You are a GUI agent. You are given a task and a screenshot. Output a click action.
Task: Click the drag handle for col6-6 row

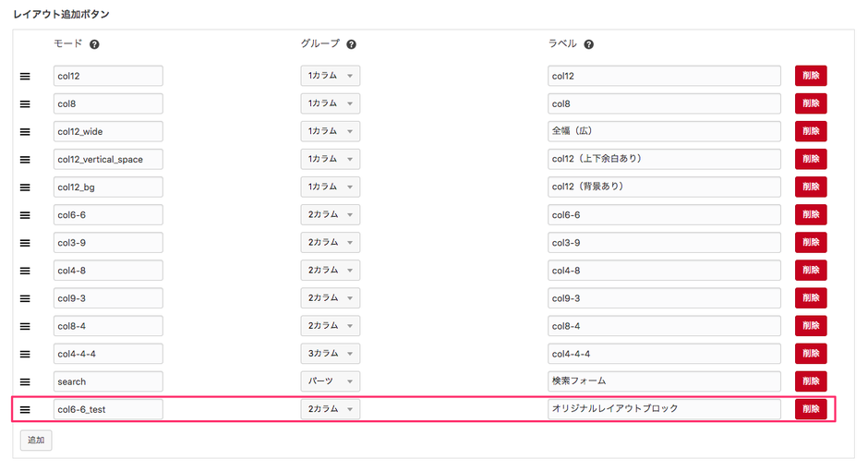pyautogui.click(x=25, y=215)
